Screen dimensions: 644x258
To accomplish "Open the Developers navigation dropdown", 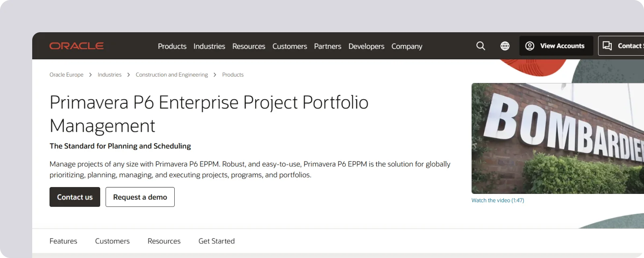I will (x=366, y=46).
